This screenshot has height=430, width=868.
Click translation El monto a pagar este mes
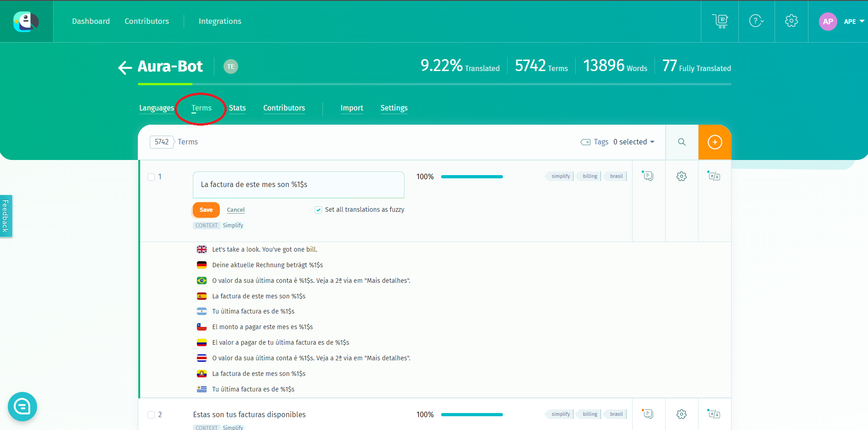click(x=262, y=327)
